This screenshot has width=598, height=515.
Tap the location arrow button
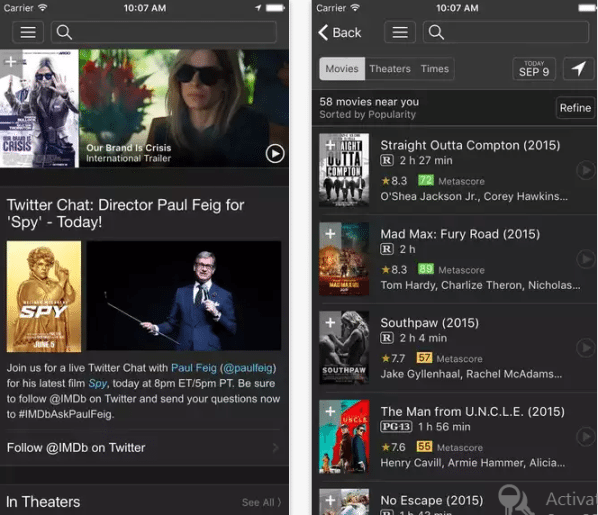click(579, 69)
